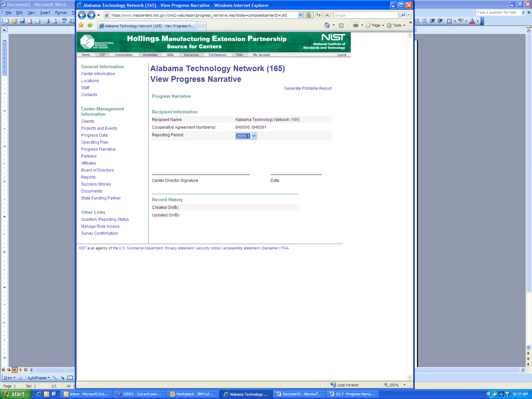Click Word's 'Type a question for help' box

coord(499,13)
